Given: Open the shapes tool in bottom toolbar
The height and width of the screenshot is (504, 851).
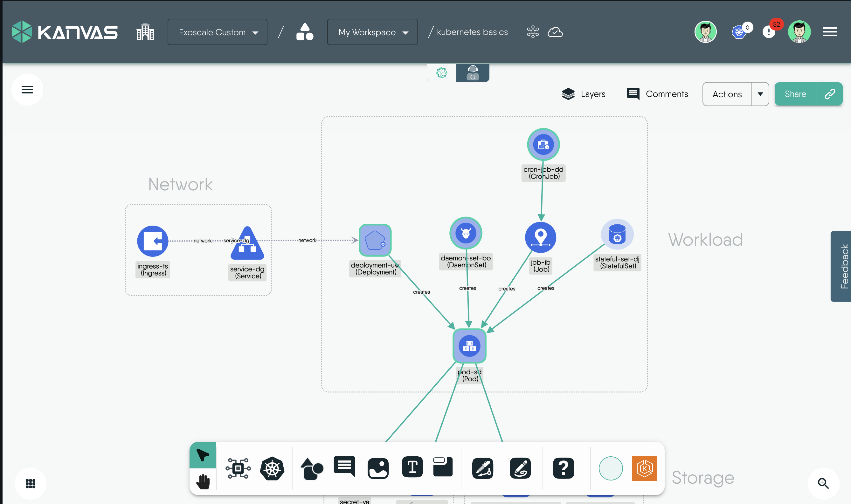Looking at the screenshot, I should point(312,468).
